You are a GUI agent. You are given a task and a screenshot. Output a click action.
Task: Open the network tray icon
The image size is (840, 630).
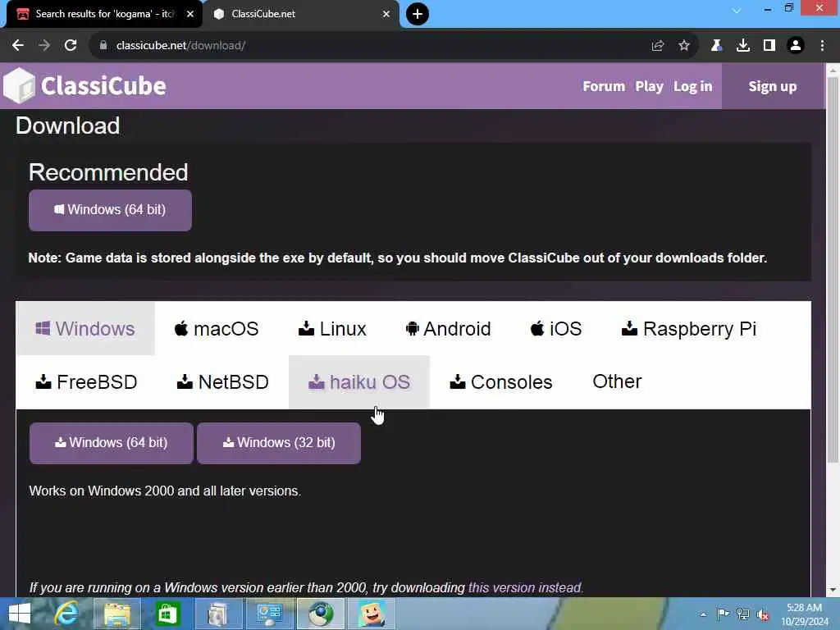tap(742, 614)
